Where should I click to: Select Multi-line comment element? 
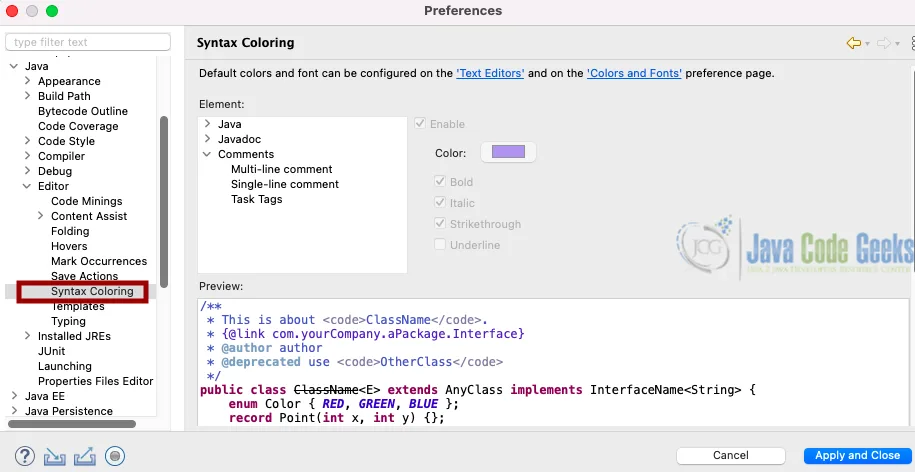(x=281, y=169)
